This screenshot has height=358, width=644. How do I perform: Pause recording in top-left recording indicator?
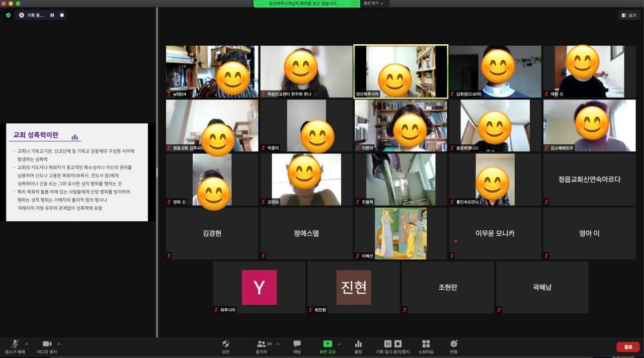point(52,15)
